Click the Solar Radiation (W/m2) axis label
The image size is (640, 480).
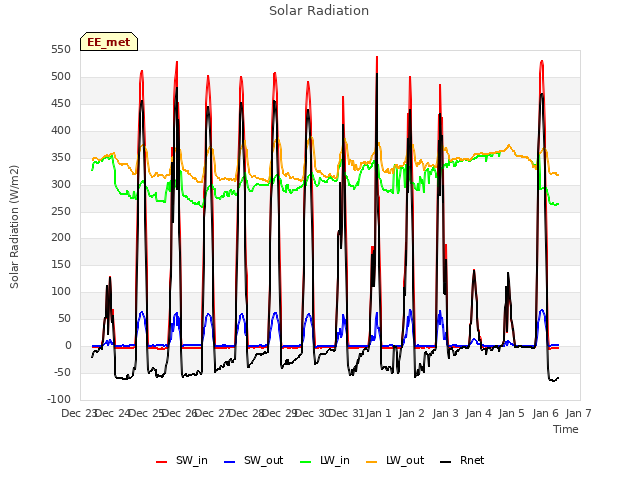pyautogui.click(x=14, y=227)
